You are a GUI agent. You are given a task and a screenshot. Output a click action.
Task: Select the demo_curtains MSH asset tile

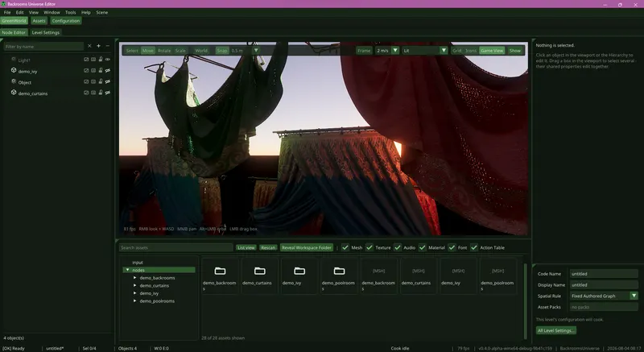point(419,275)
